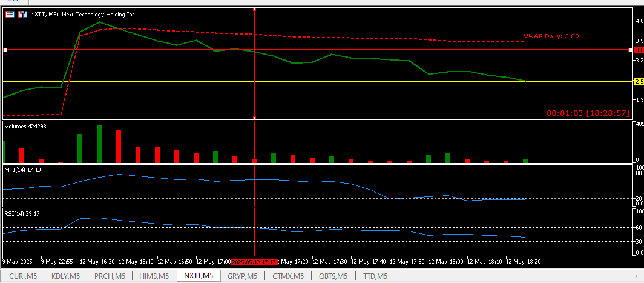Open the KDLY,M5 chart tab
Image resolution: width=644 pixels, height=283 pixels.
coord(66,276)
